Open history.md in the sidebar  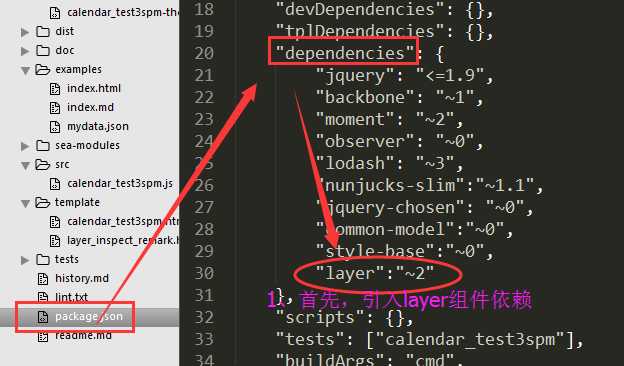pyautogui.click(x=82, y=278)
